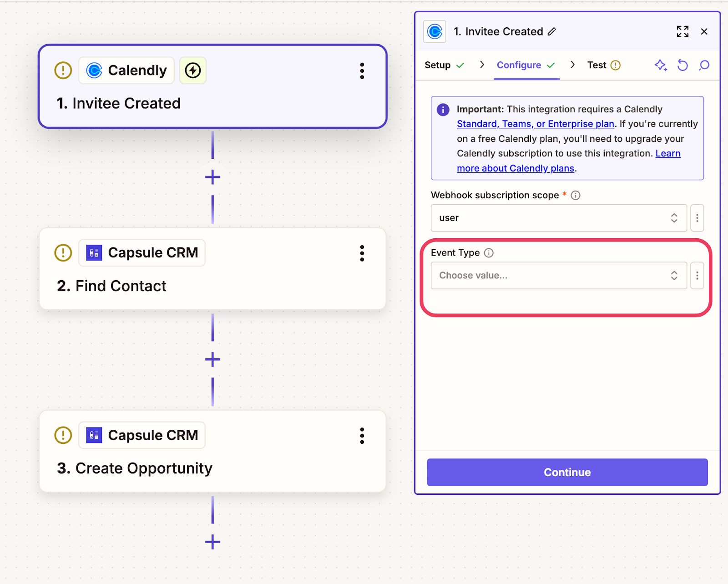Switch to the Test tab

point(604,65)
